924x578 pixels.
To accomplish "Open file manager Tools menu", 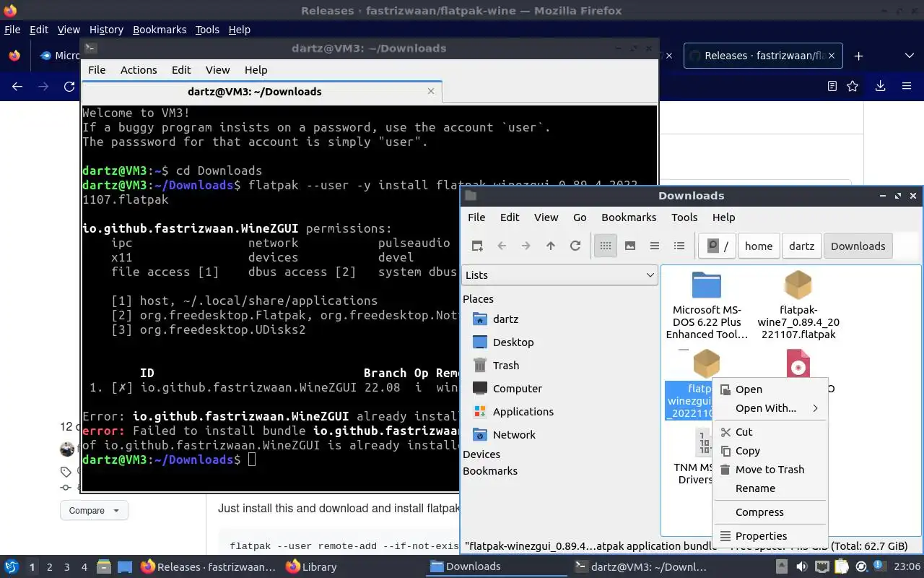I will click(x=684, y=217).
